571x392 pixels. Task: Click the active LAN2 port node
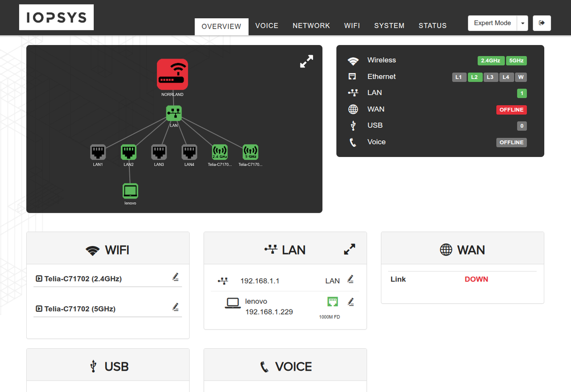[128, 152]
